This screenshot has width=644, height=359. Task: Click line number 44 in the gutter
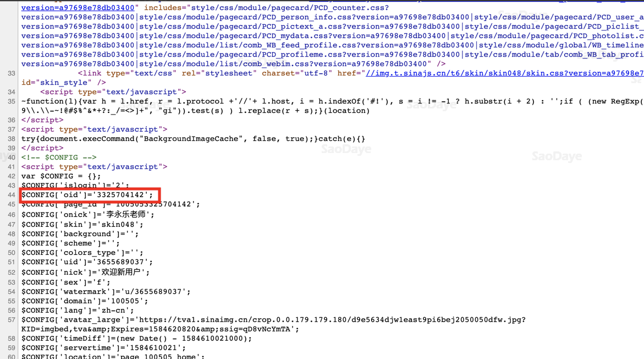[x=11, y=195]
